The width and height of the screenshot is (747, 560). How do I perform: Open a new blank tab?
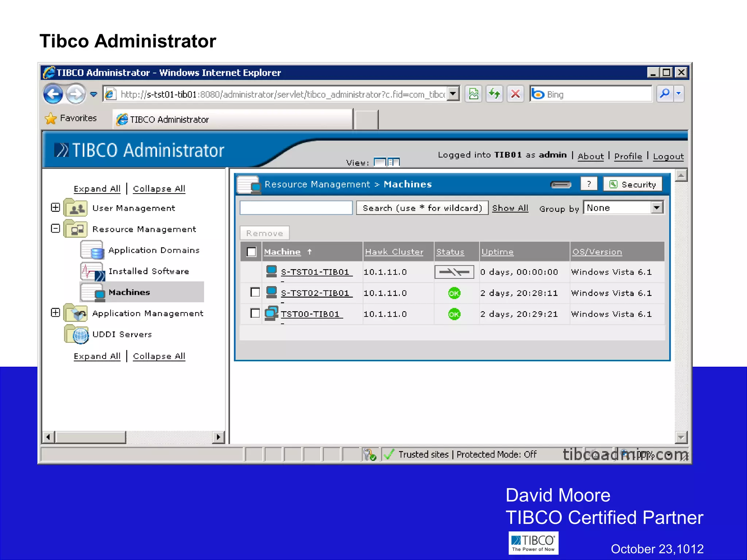coord(367,120)
